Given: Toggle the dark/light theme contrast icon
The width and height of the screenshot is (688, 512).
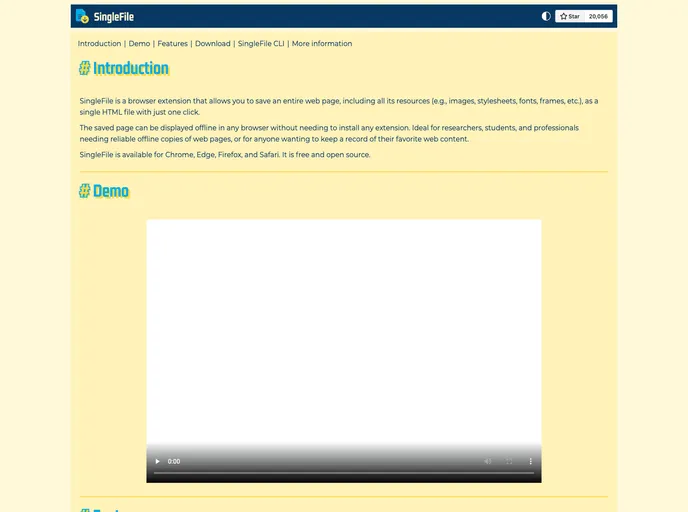Looking at the screenshot, I should coord(546,16).
